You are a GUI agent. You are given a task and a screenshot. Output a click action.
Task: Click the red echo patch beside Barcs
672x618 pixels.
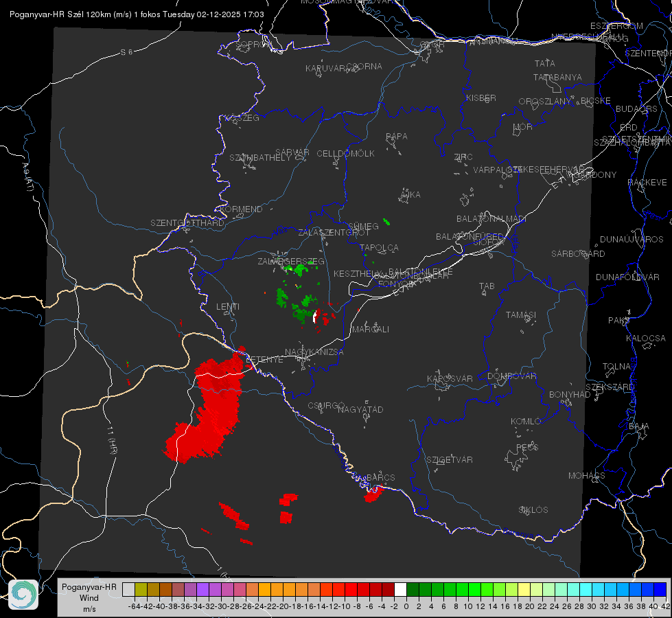(x=373, y=494)
